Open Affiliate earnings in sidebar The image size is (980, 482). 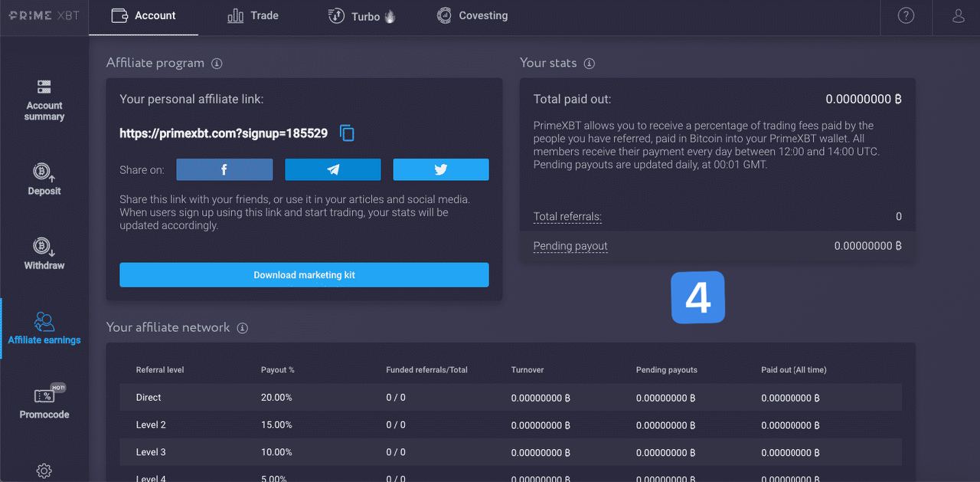coord(44,328)
